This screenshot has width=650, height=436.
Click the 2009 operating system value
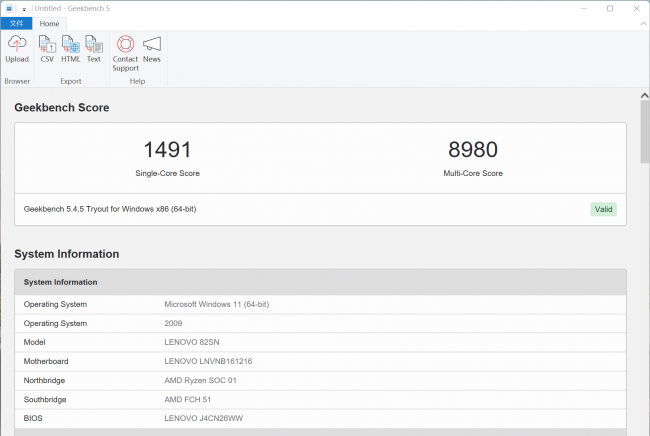pyautogui.click(x=173, y=323)
